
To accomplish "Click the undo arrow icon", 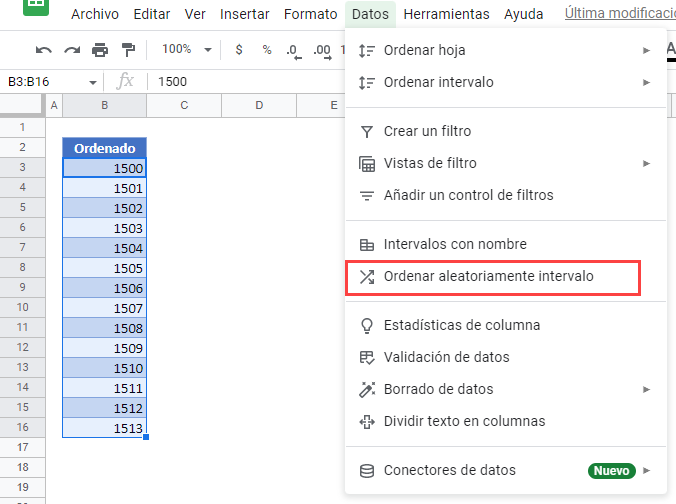I will [44, 50].
